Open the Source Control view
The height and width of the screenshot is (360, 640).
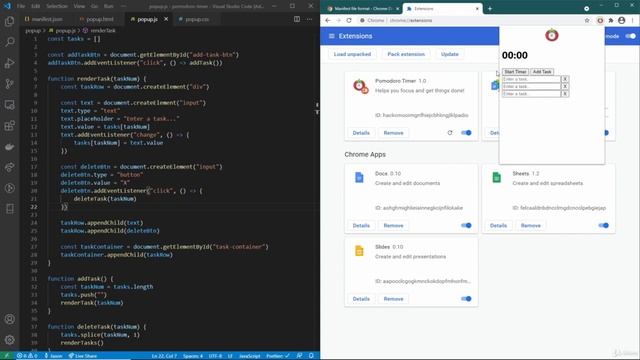9,84
